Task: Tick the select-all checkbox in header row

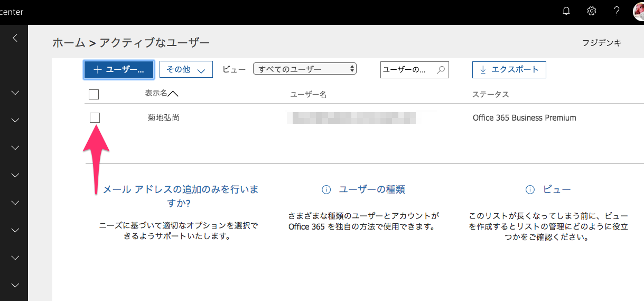Action: click(94, 95)
